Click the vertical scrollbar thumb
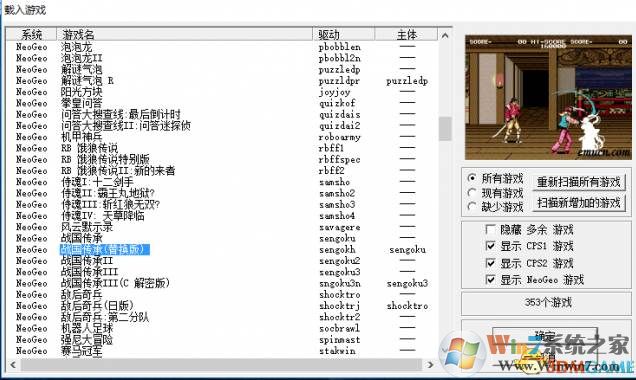 click(445, 128)
